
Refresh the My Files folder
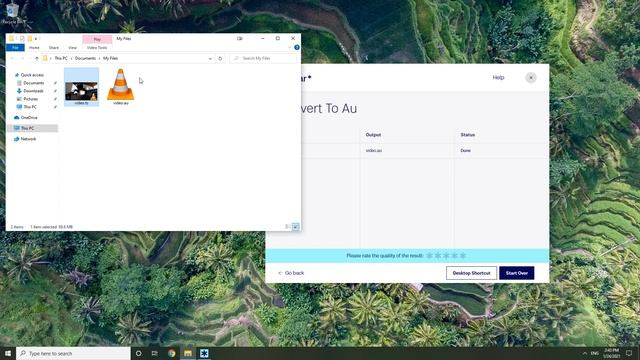click(220, 58)
